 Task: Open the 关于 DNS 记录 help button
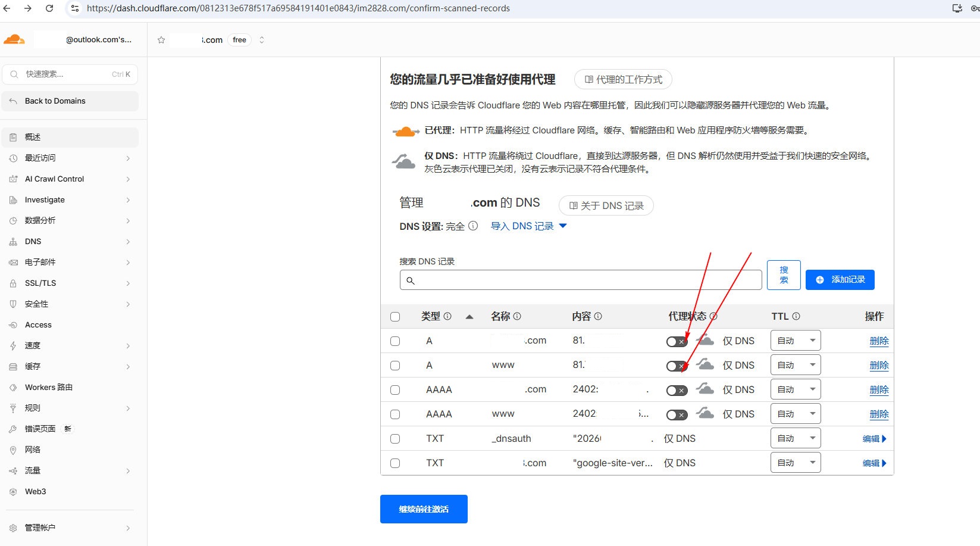tap(606, 205)
